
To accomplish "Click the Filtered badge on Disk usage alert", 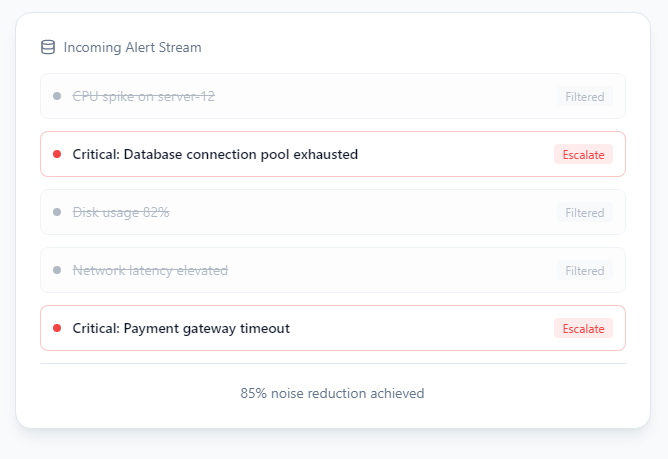I will tap(584, 213).
